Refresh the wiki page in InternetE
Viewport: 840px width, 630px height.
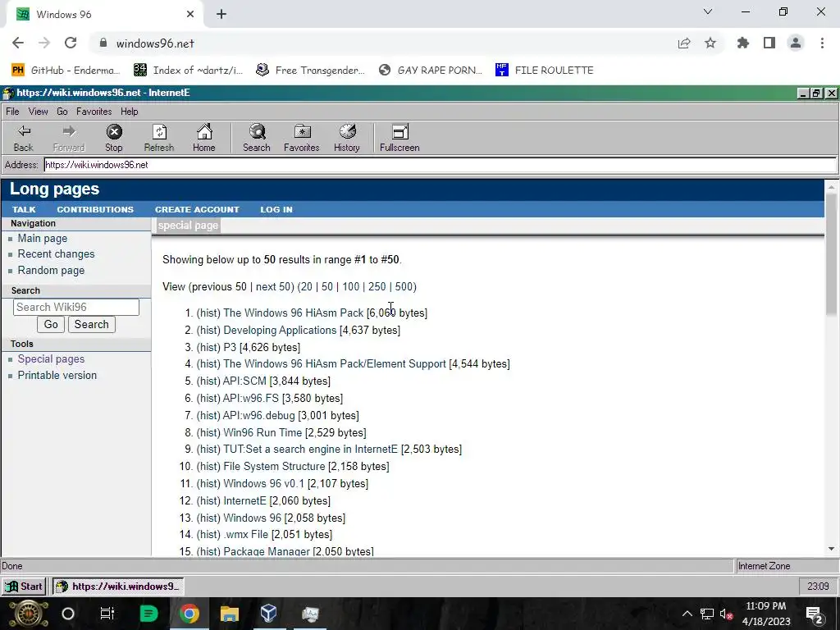159,138
